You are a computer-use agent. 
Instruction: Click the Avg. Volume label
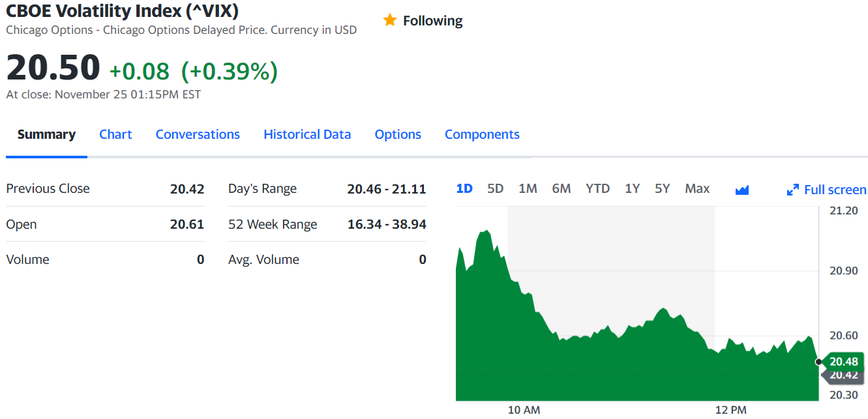263,259
